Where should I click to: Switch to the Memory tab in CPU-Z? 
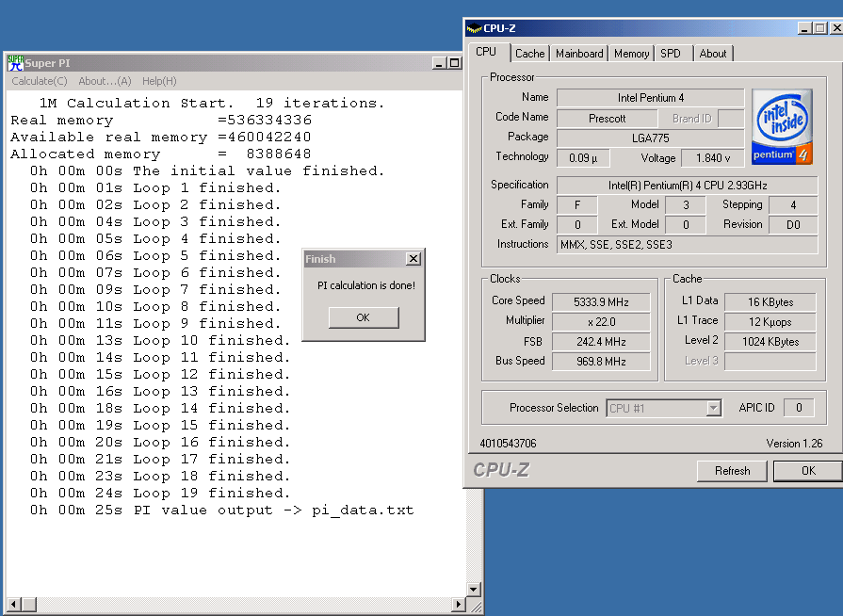[631, 53]
